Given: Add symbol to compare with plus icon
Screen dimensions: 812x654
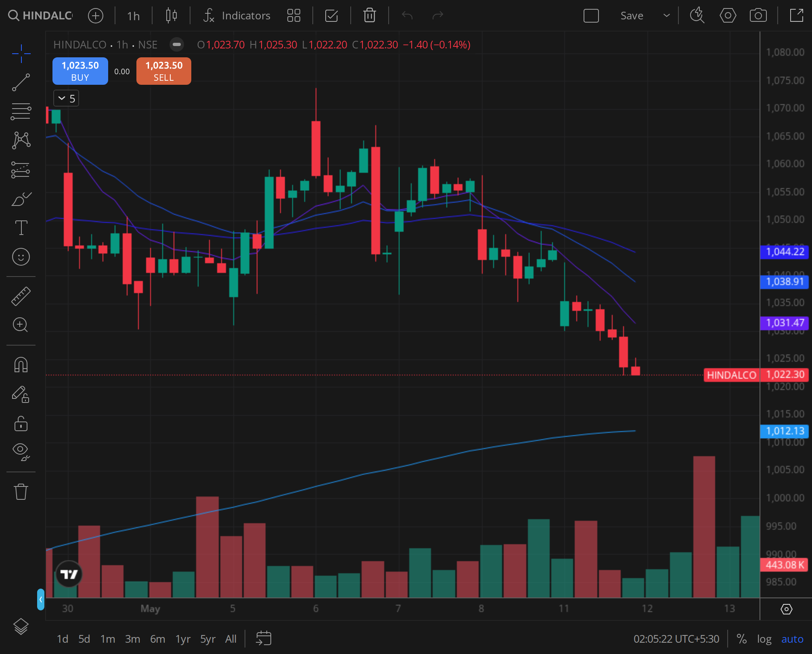Looking at the screenshot, I should [96, 16].
